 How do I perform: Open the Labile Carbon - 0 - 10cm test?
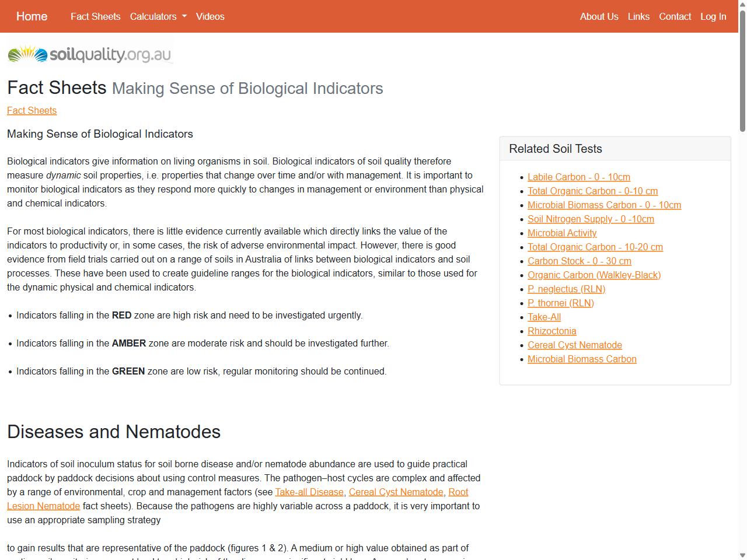pyautogui.click(x=578, y=177)
